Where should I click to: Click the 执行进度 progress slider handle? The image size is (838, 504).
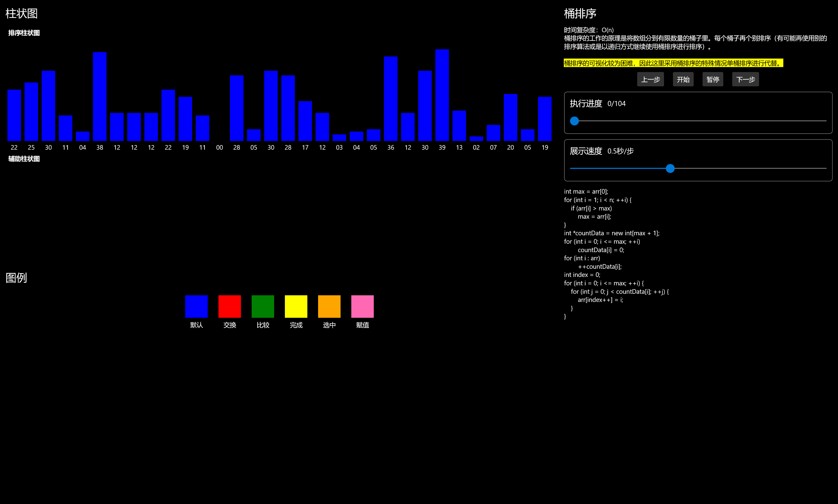click(x=574, y=121)
